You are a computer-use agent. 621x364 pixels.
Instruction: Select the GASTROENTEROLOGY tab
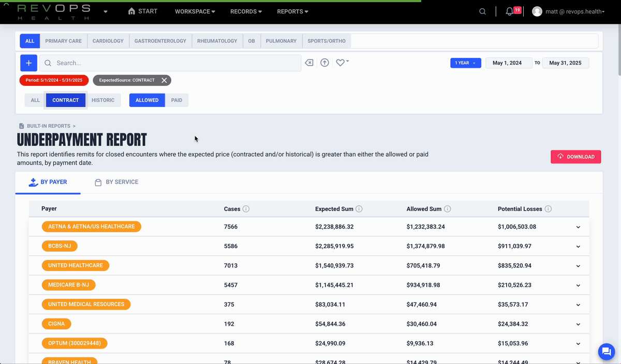[x=160, y=41]
